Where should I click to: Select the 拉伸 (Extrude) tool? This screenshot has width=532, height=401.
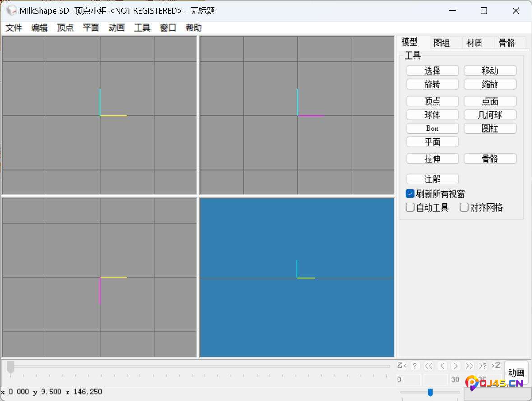[432, 158]
